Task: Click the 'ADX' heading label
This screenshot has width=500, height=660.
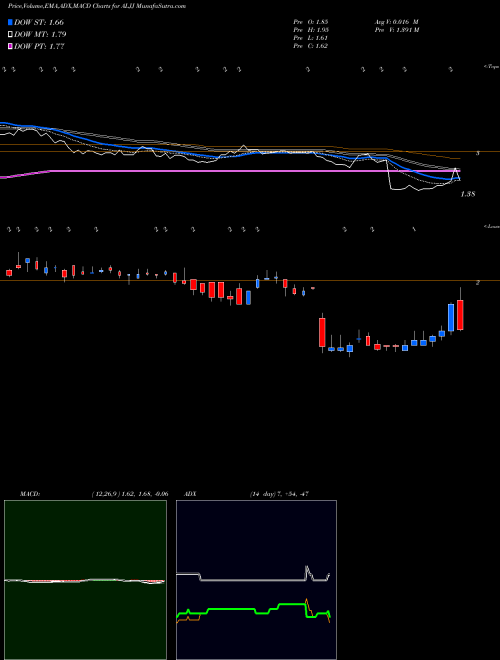Action: pyautogui.click(x=190, y=494)
